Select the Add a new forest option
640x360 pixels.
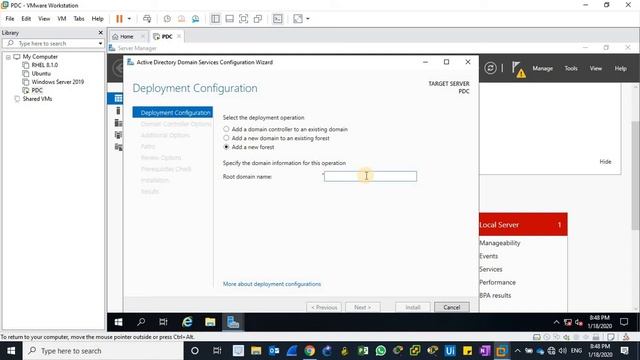(249, 147)
